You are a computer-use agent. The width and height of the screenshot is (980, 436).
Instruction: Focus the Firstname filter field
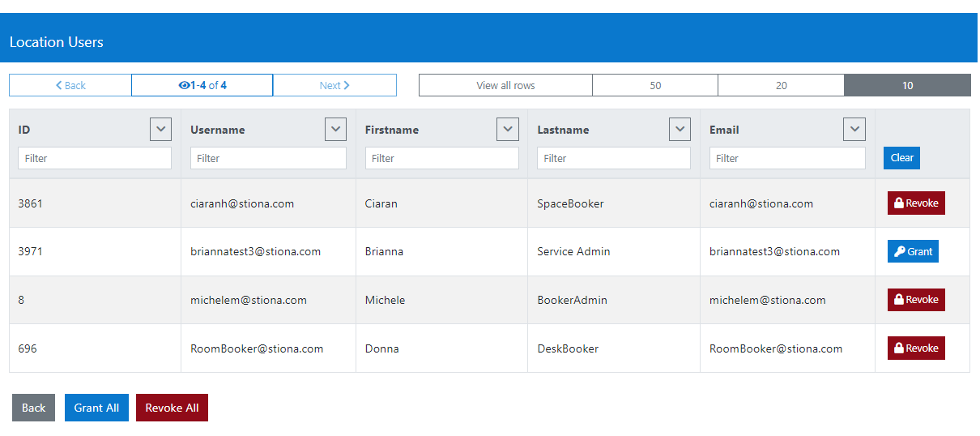(441, 158)
